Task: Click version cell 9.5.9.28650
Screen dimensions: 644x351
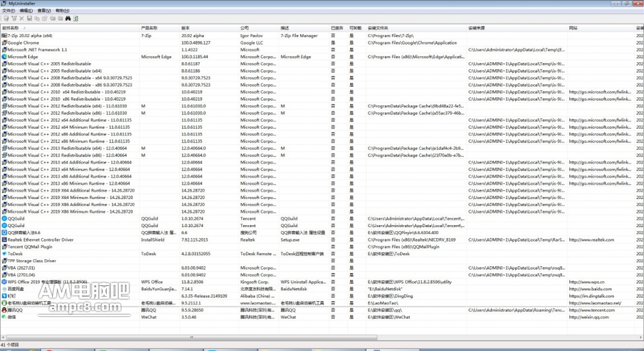Action: click(x=193, y=310)
